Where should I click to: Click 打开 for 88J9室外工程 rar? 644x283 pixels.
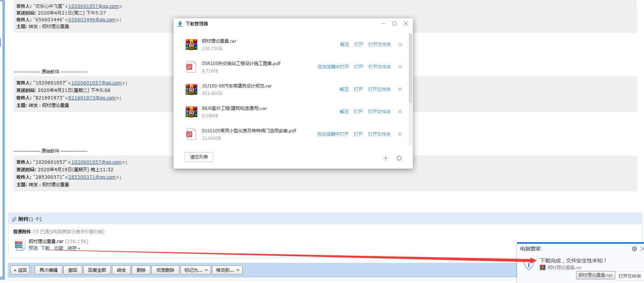[x=358, y=112]
